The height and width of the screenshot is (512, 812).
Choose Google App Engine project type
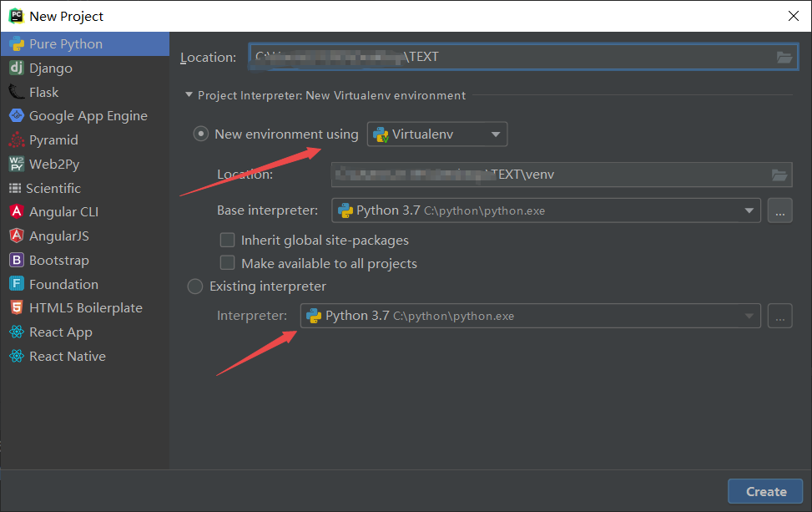(x=85, y=115)
